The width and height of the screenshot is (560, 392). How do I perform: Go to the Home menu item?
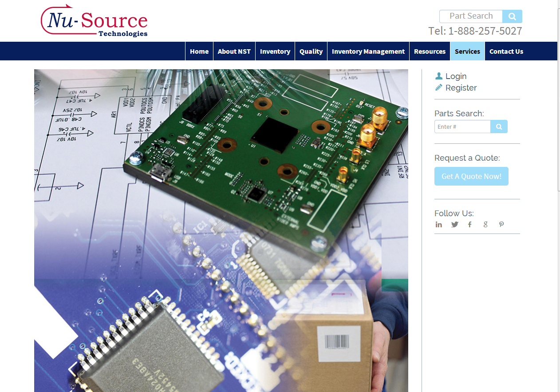(x=199, y=51)
